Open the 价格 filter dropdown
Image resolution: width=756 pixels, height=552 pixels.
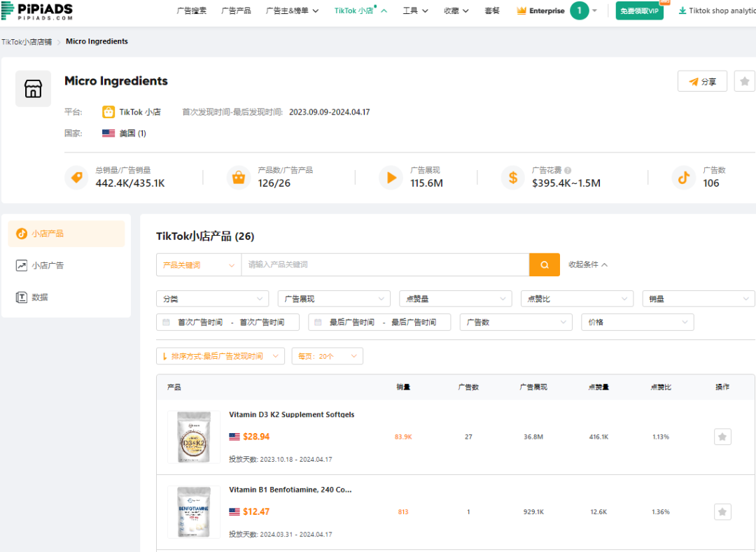[x=638, y=323]
